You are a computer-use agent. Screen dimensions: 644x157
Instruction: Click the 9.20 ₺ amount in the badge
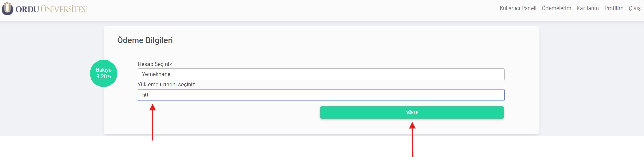tap(104, 77)
